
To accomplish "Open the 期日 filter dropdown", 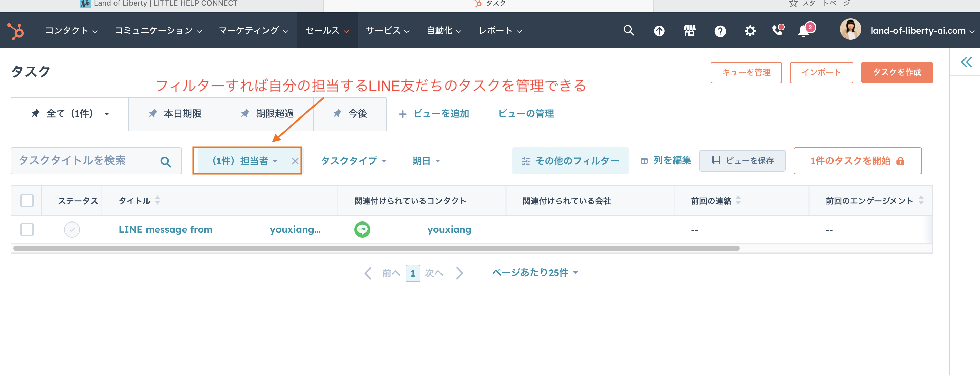I will click(425, 161).
